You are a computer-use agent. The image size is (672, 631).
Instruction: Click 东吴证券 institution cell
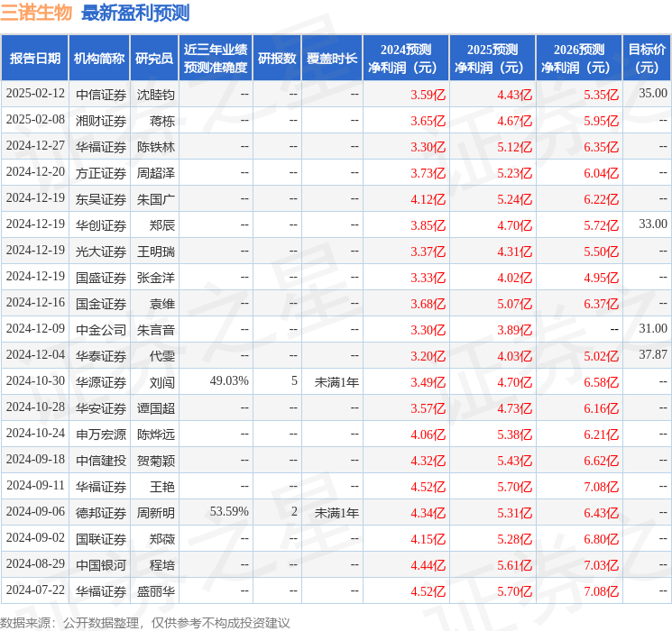[x=101, y=199]
